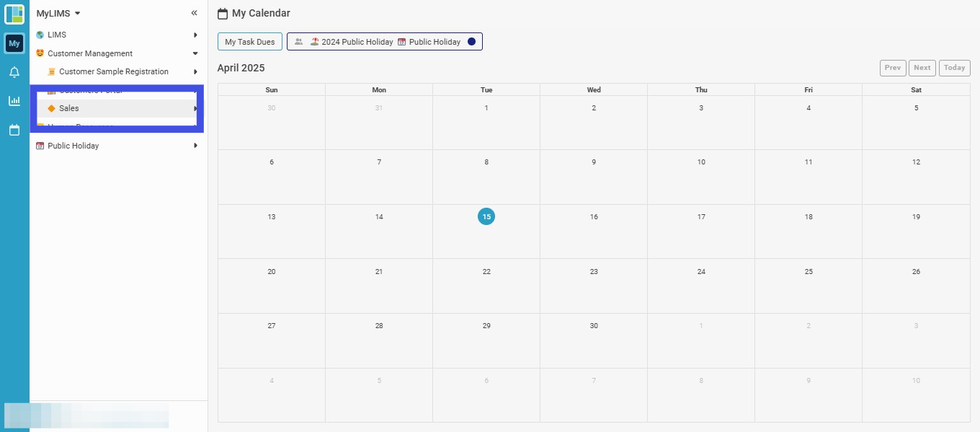980x432 pixels.
Task: Open the MyLIMS dropdown menu
Action: point(58,13)
